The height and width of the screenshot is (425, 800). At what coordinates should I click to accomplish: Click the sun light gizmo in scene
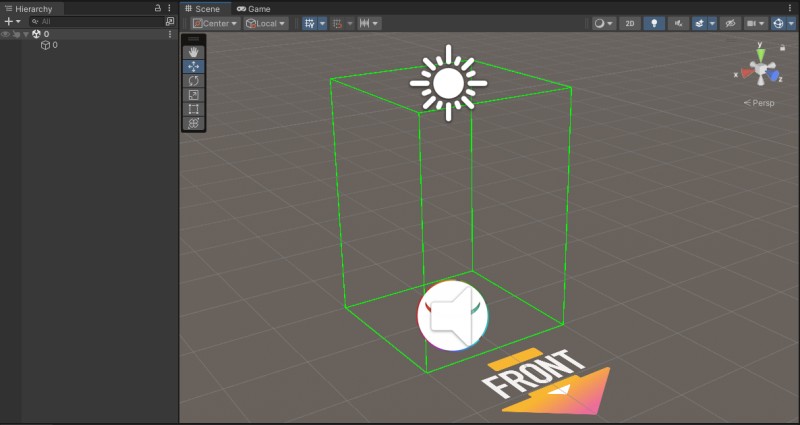pos(448,81)
